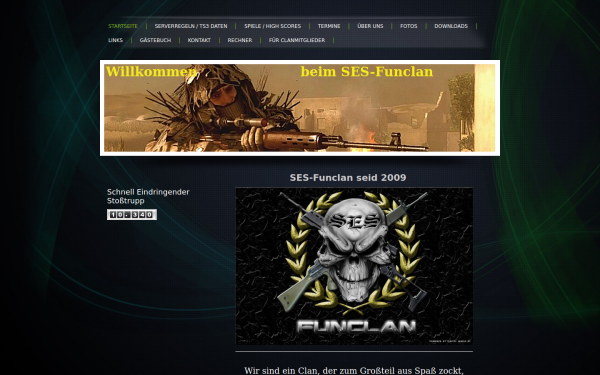Open the Links menu item

(x=116, y=40)
